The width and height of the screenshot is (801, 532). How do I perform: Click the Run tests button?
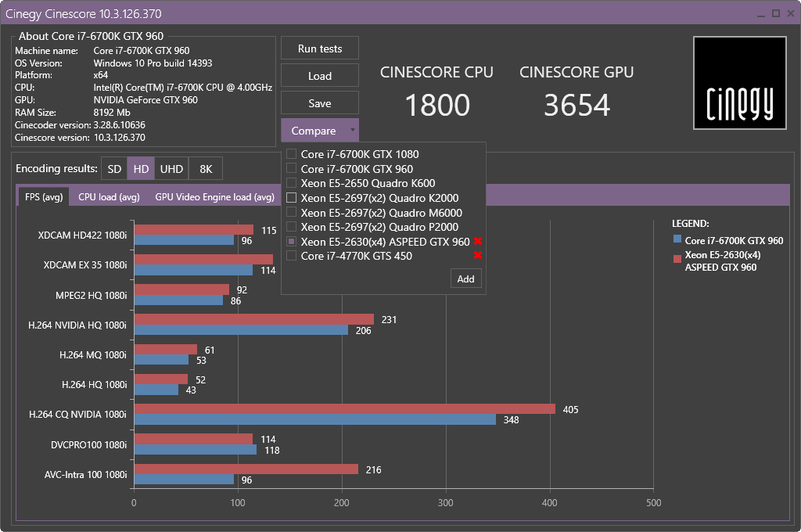point(320,49)
